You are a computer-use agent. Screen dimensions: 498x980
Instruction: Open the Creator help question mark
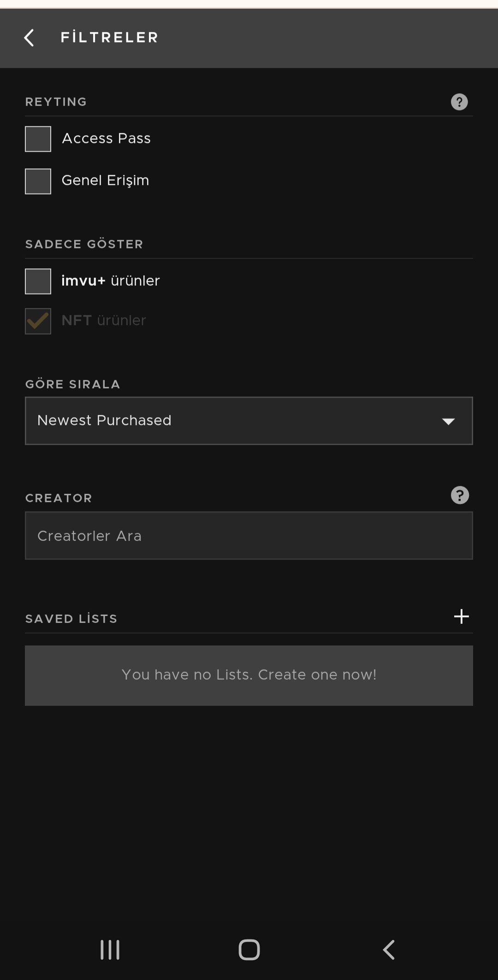pos(460,495)
